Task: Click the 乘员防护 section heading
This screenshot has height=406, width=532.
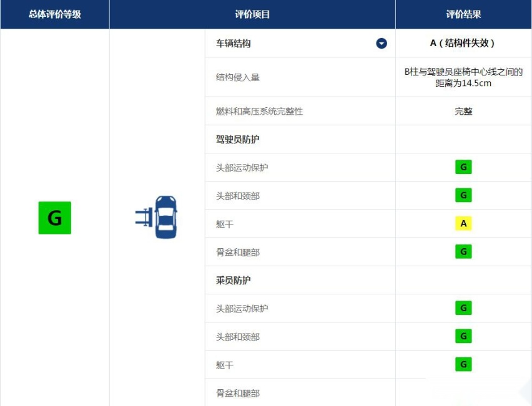Action: coord(233,280)
